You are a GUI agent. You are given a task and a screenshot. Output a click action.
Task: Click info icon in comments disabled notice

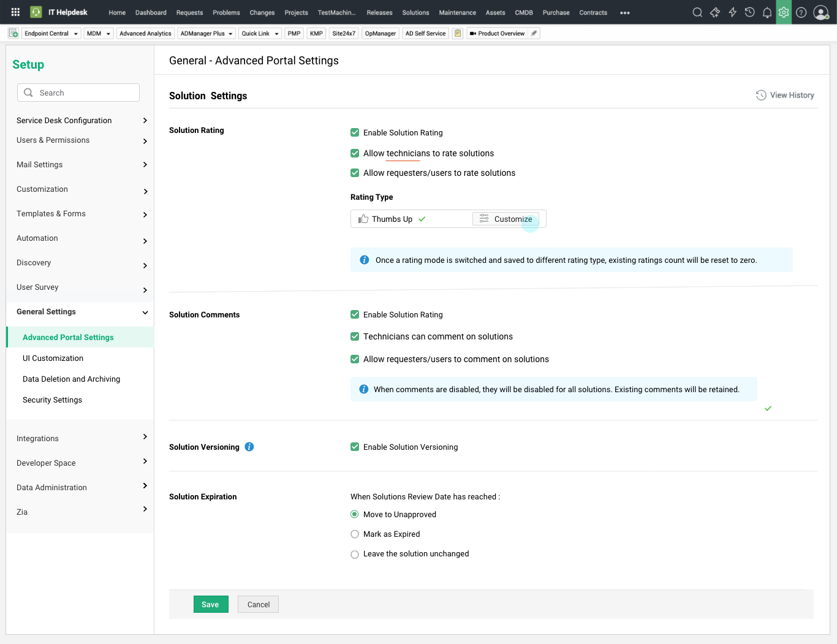point(364,389)
